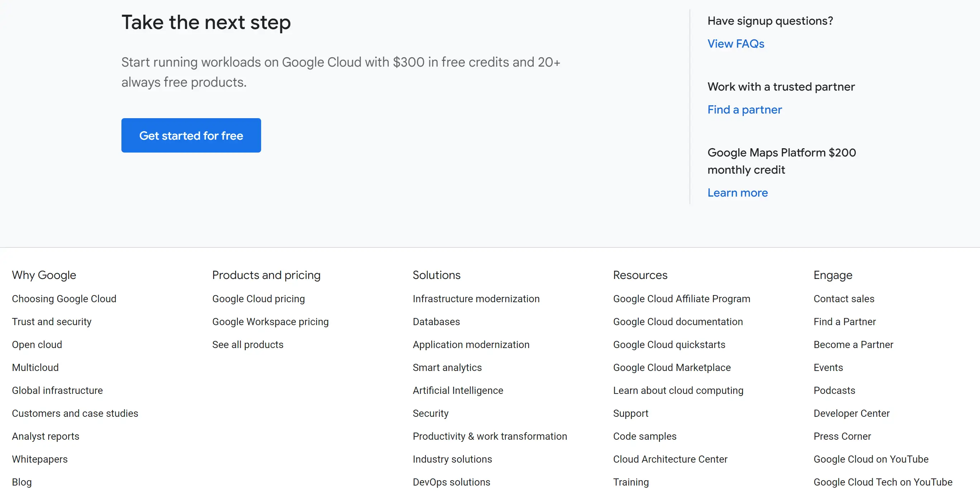Open Security under Solutions

pos(430,413)
